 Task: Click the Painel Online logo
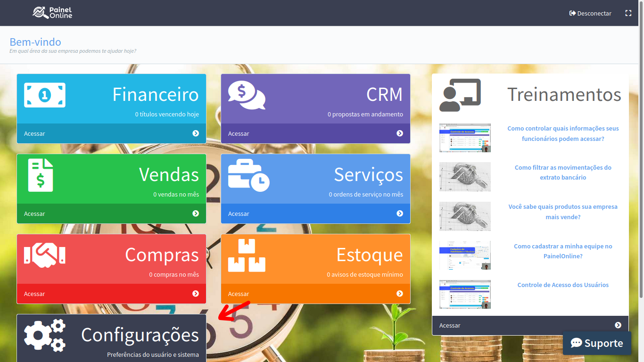52,13
